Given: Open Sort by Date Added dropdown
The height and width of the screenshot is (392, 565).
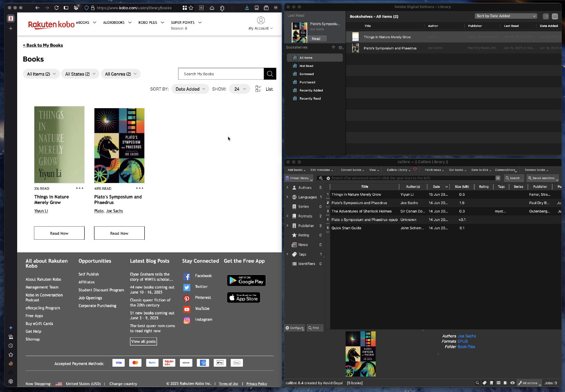Looking at the screenshot, I should (x=506, y=16).
